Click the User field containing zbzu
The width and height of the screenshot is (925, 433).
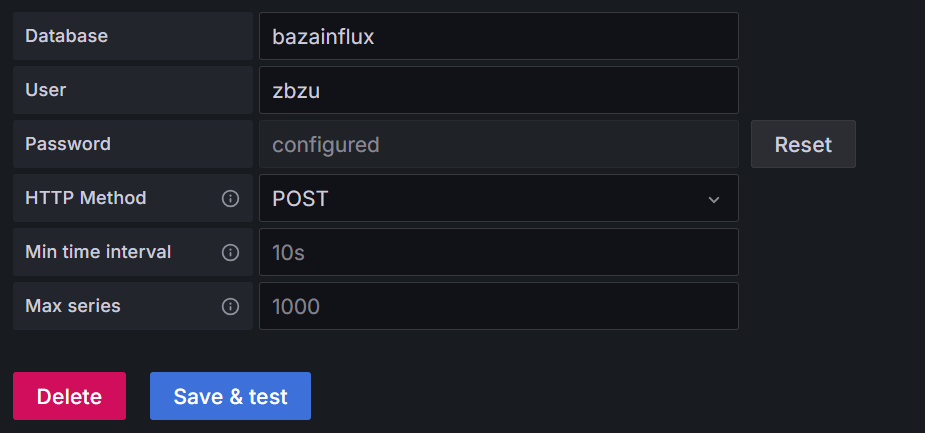(498, 91)
